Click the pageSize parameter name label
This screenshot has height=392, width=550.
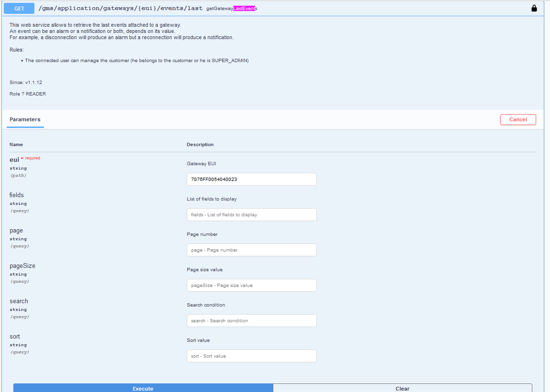(22, 266)
